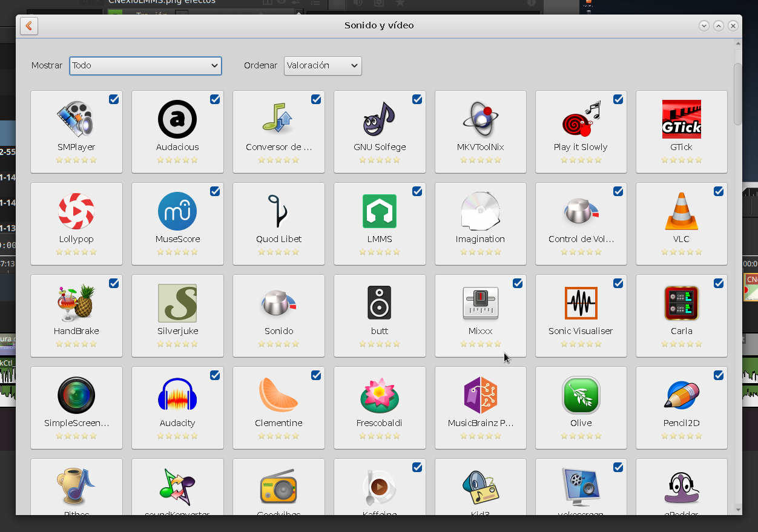Click the back arrow button
758x532 pixels.
click(x=29, y=26)
